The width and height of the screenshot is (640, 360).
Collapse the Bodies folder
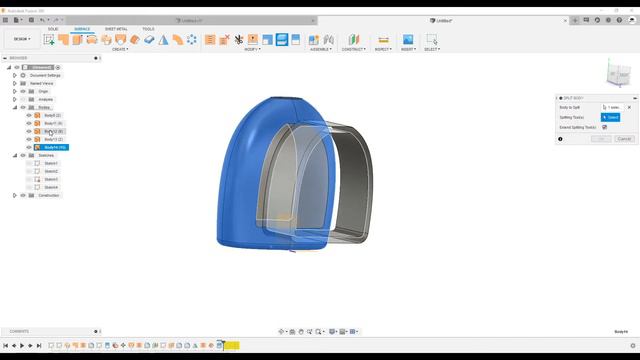point(15,107)
